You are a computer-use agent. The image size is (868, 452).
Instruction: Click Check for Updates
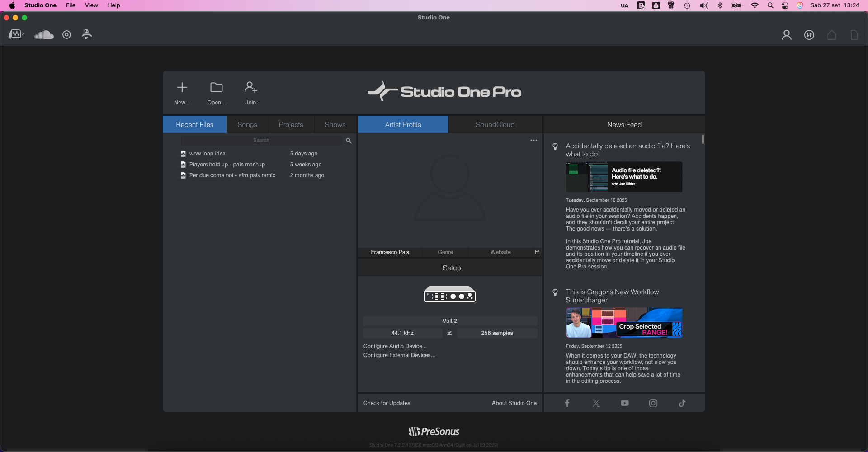coord(387,403)
